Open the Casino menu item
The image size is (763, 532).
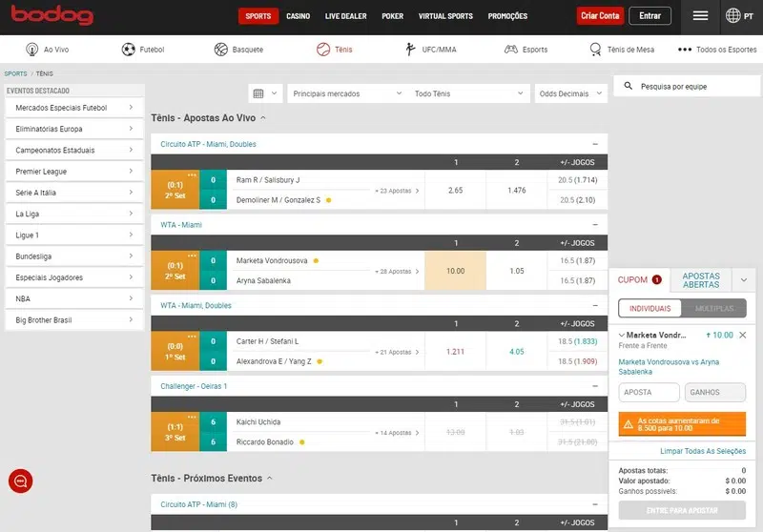tap(298, 16)
